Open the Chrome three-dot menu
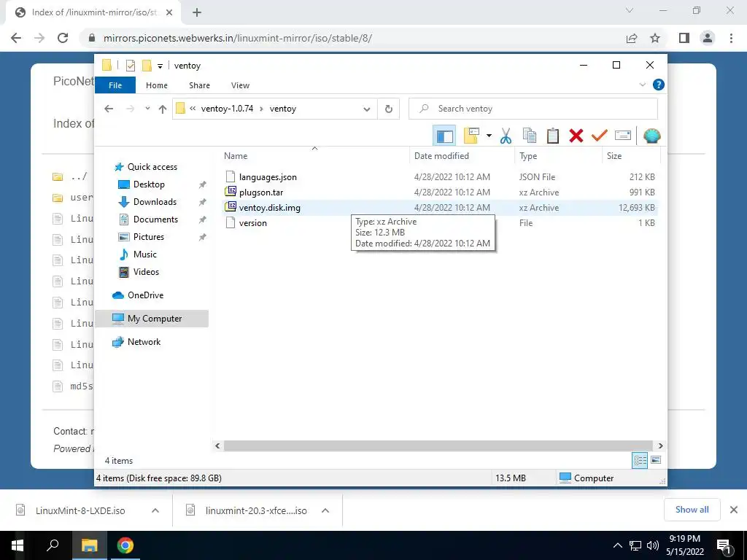The image size is (747, 560). (x=731, y=38)
